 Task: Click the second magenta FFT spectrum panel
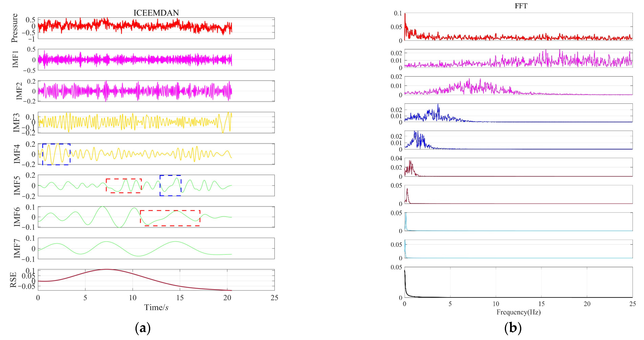pyautogui.click(x=519, y=86)
